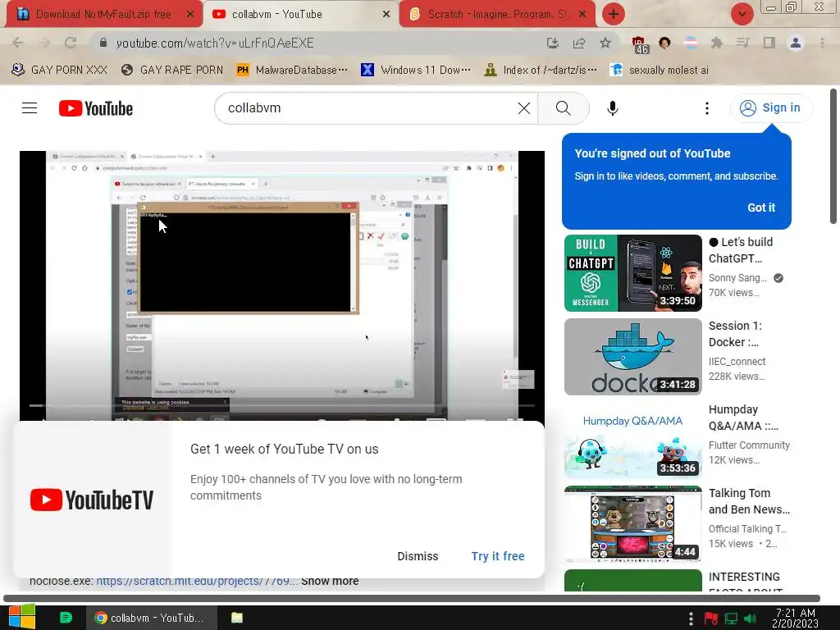Switch to the Download NotMyFault.zip tab
840x630 pixels.
103,14
